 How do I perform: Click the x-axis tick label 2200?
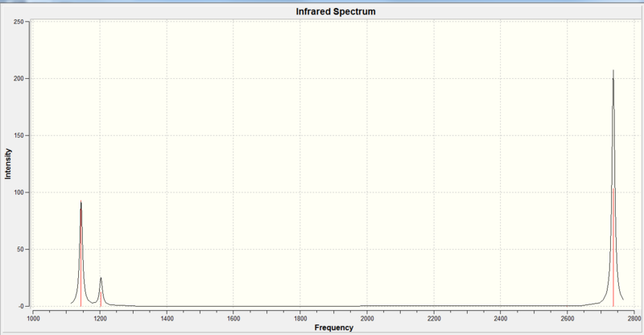434,318
